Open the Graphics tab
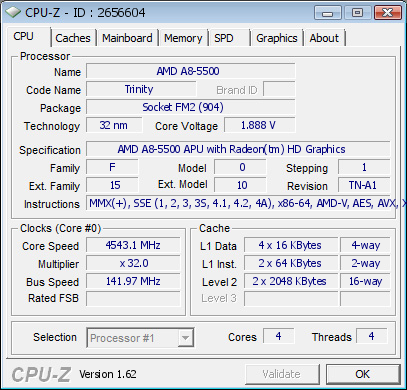Screen dimensions: 407x390 pos(277,38)
